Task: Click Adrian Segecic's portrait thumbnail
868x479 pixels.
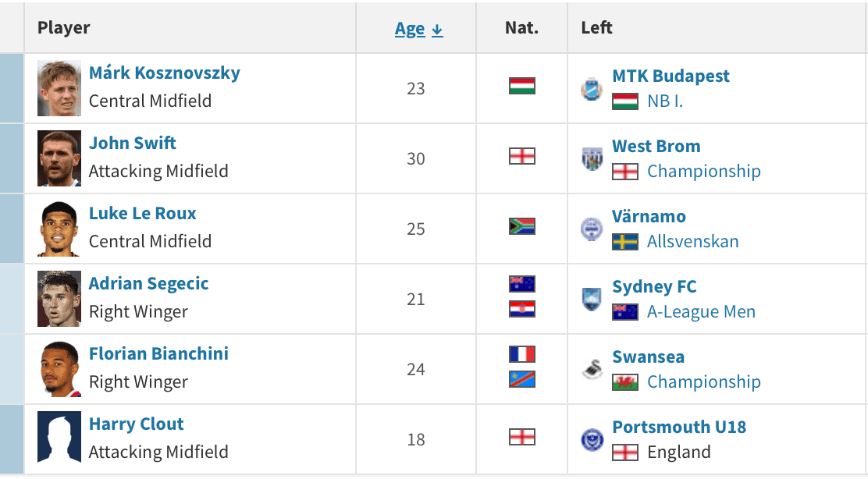Action: pyautogui.click(x=59, y=299)
